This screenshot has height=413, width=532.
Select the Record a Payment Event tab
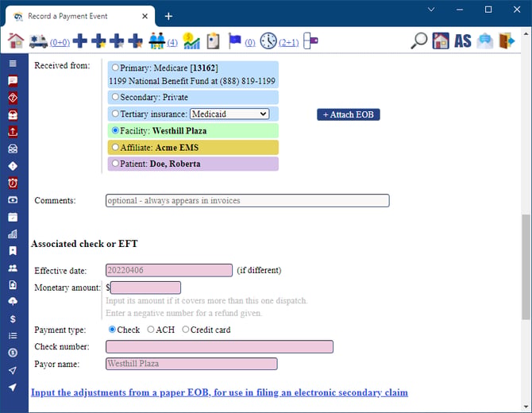coord(80,16)
